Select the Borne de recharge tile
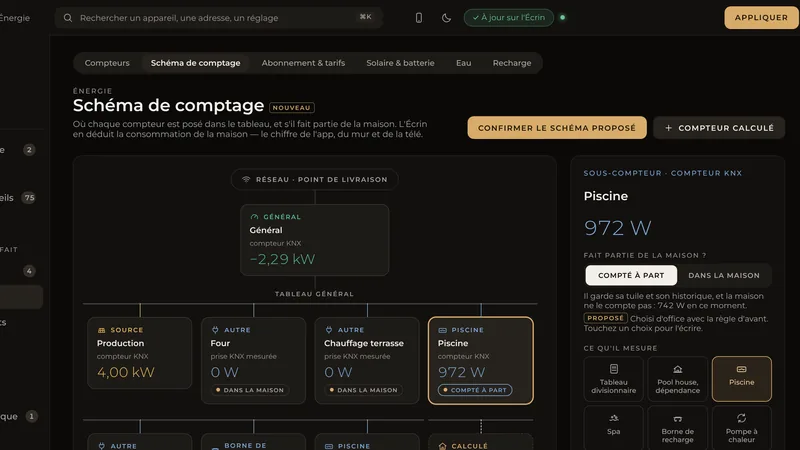800x450 pixels. [678, 428]
